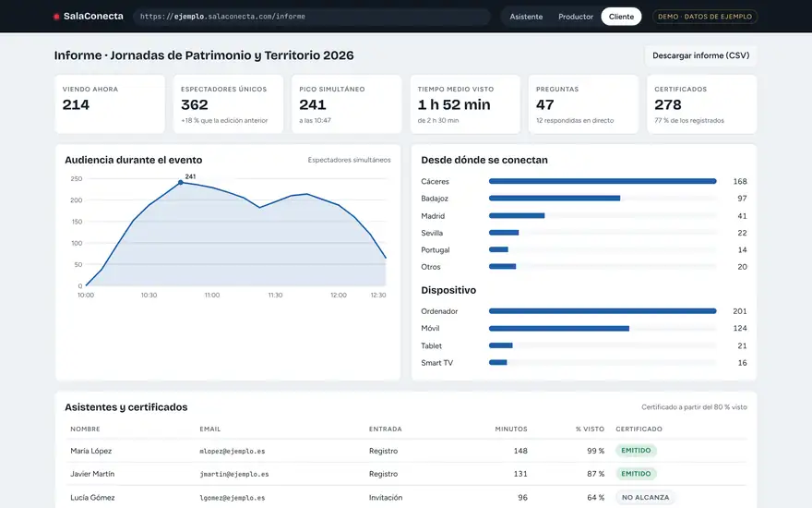Switch to the Asistente tab
812x508 pixels.
(526, 17)
